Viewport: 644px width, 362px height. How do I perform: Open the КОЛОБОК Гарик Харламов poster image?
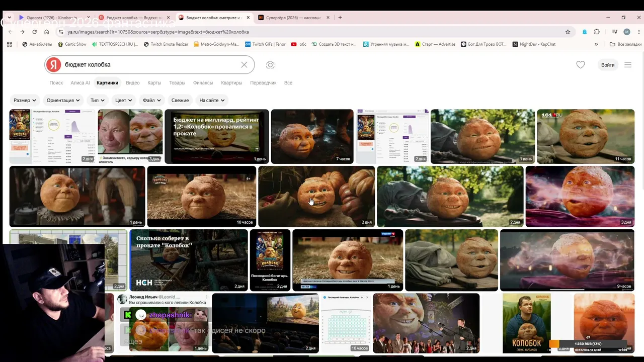(x=527, y=323)
